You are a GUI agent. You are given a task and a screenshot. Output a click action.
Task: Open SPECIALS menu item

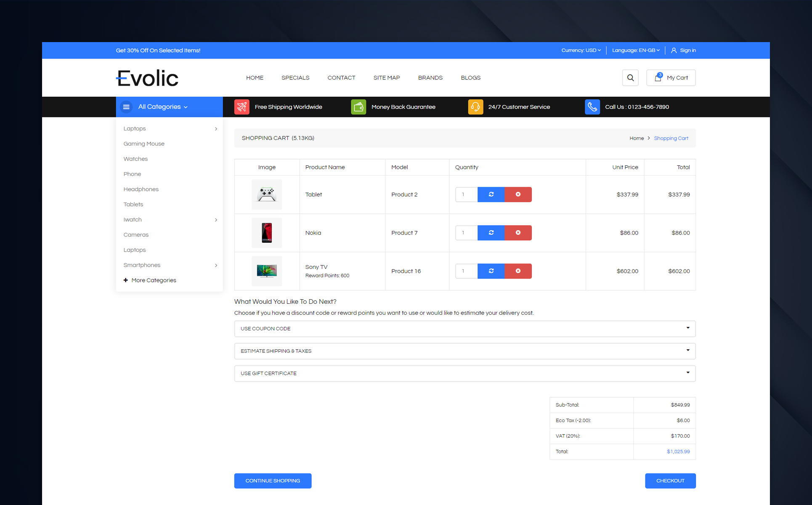[x=295, y=78]
